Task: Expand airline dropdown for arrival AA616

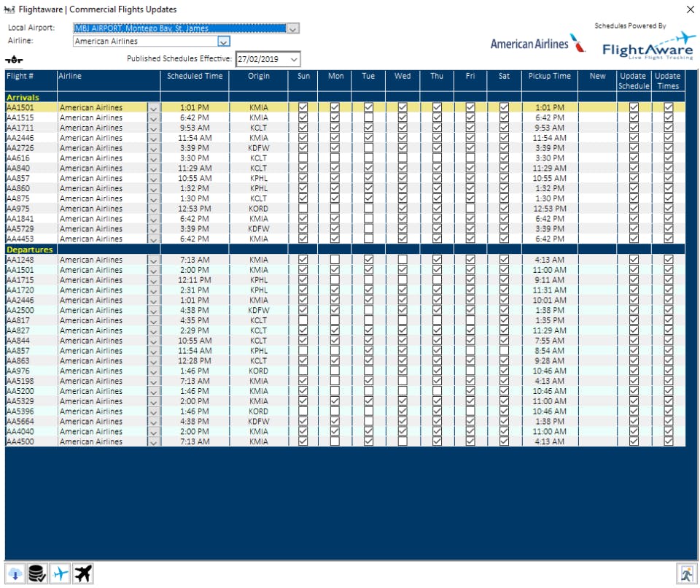Action: [x=153, y=158]
